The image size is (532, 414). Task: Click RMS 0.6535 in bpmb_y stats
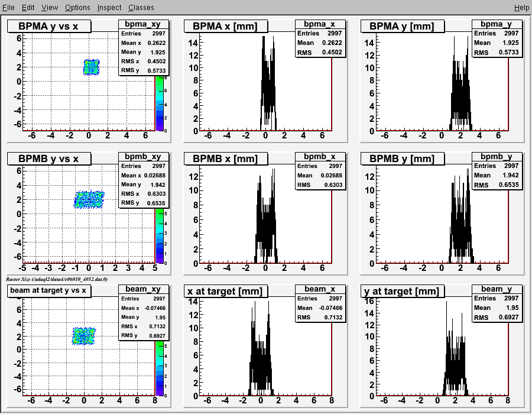pyautogui.click(x=497, y=185)
